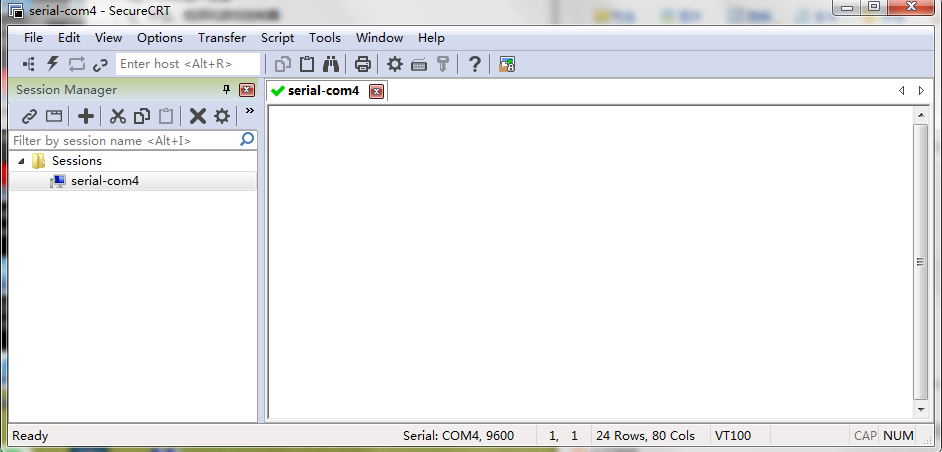
Task: Click the Public Key key icon
Action: (x=443, y=64)
